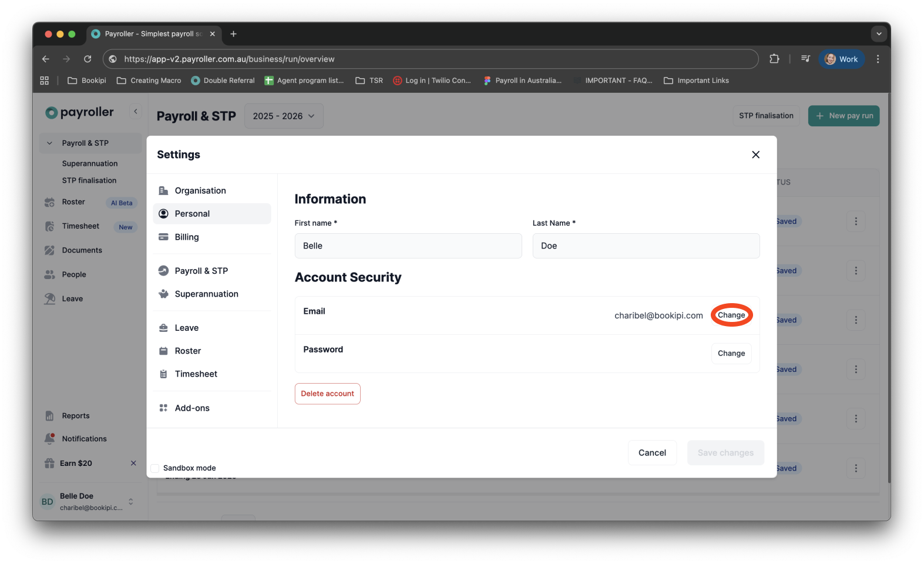Viewport: 924px width, 564px height.
Task: Click the payroller logo
Action: (x=80, y=112)
